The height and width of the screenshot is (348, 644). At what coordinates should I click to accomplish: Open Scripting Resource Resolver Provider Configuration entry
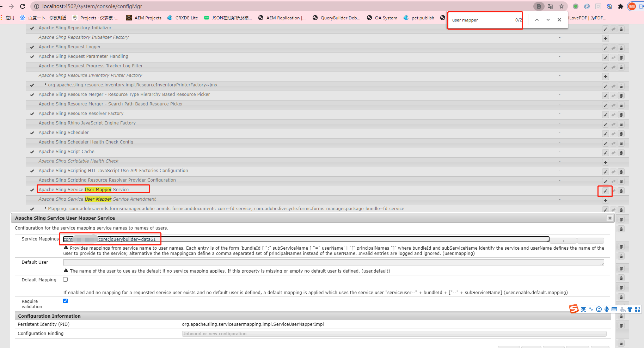(x=107, y=180)
